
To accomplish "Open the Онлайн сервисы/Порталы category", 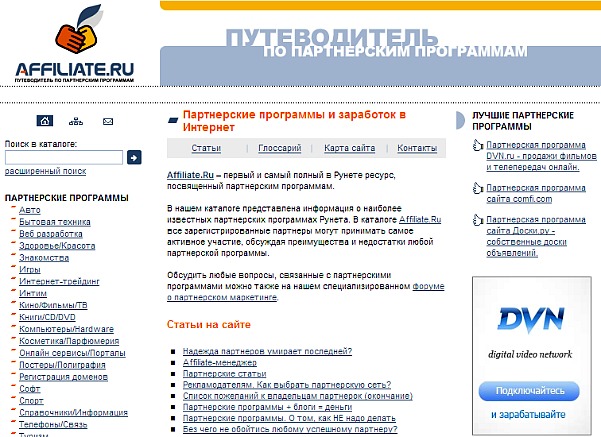I will coord(72,353).
